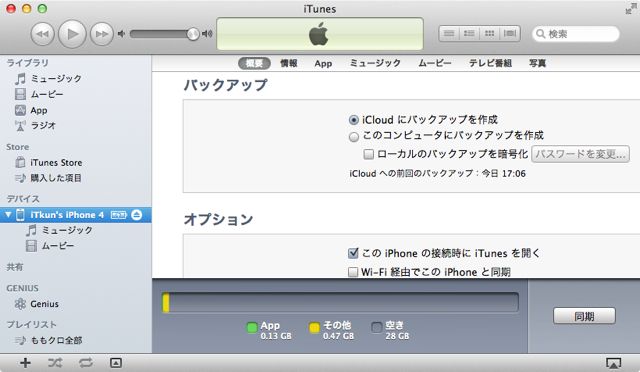Click the ライブラリ section header
The image size is (640, 372).
click(x=27, y=63)
